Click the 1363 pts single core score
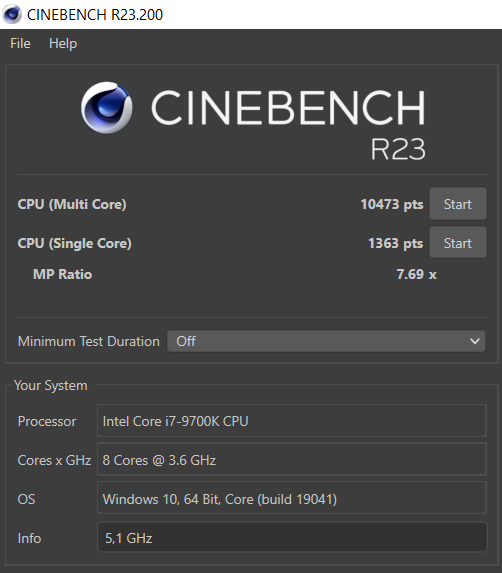 [x=395, y=243]
